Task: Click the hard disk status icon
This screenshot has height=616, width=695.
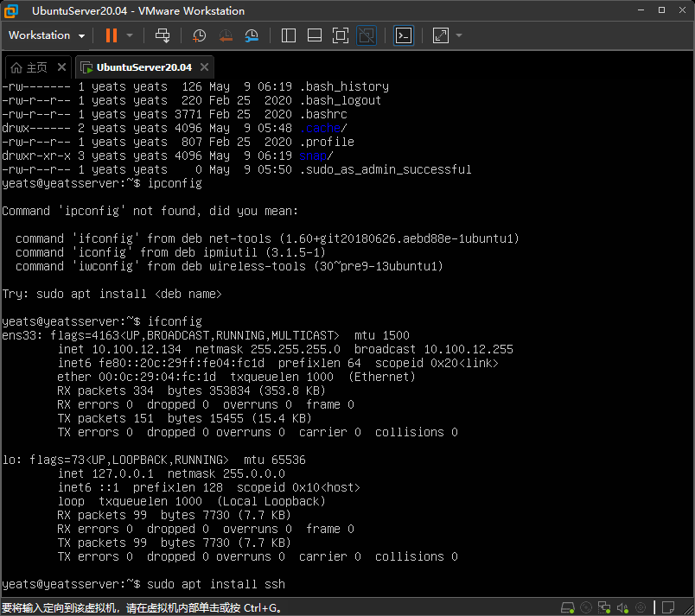Action: pos(568,607)
